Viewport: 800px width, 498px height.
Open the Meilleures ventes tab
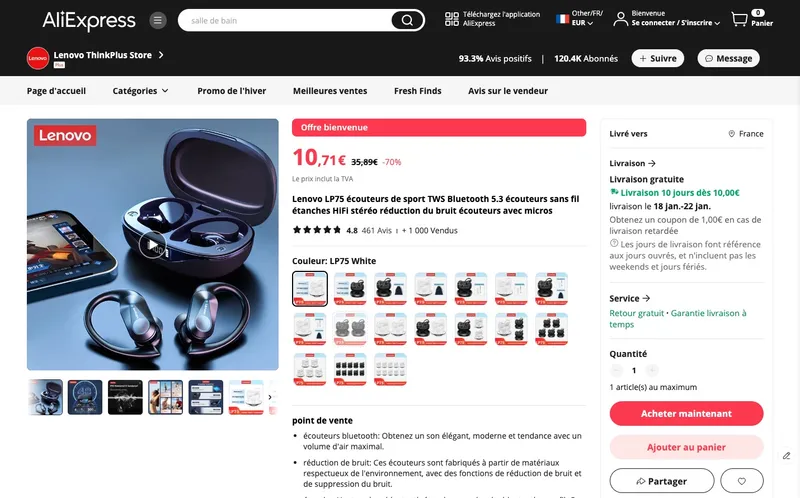pyautogui.click(x=330, y=91)
